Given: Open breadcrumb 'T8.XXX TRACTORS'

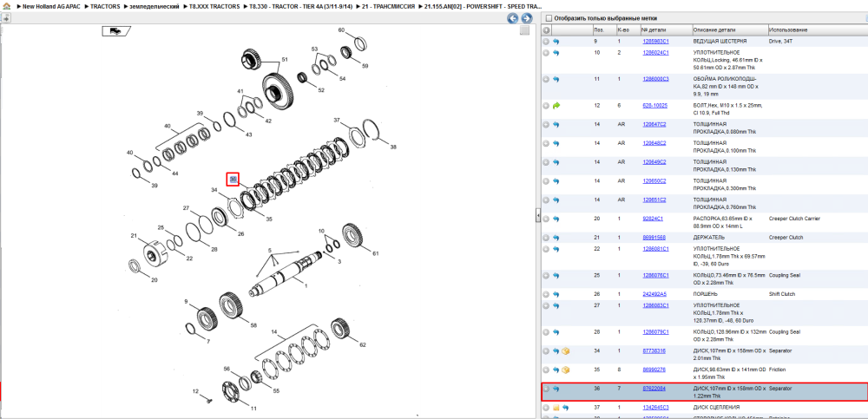Looking at the screenshot, I should pos(214,6).
